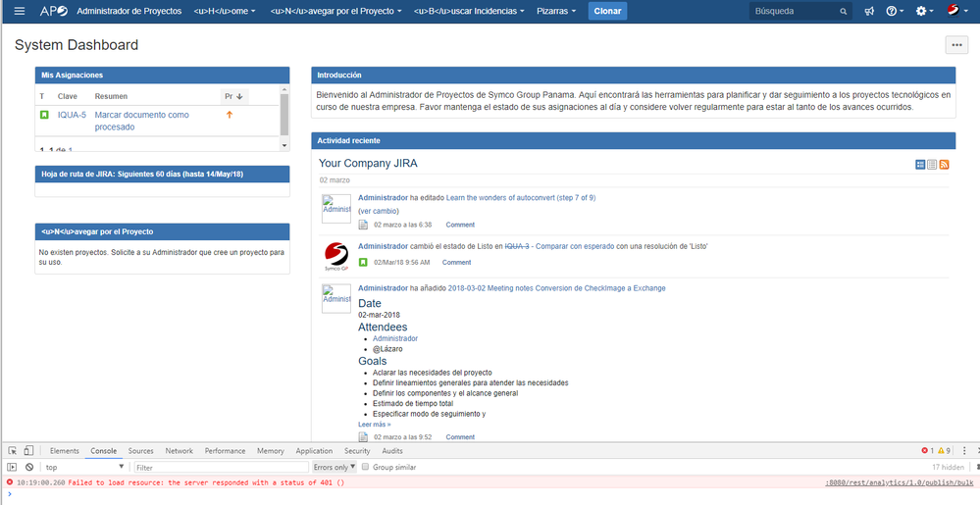Switch to the Sources tab in DevTools

pos(140,451)
